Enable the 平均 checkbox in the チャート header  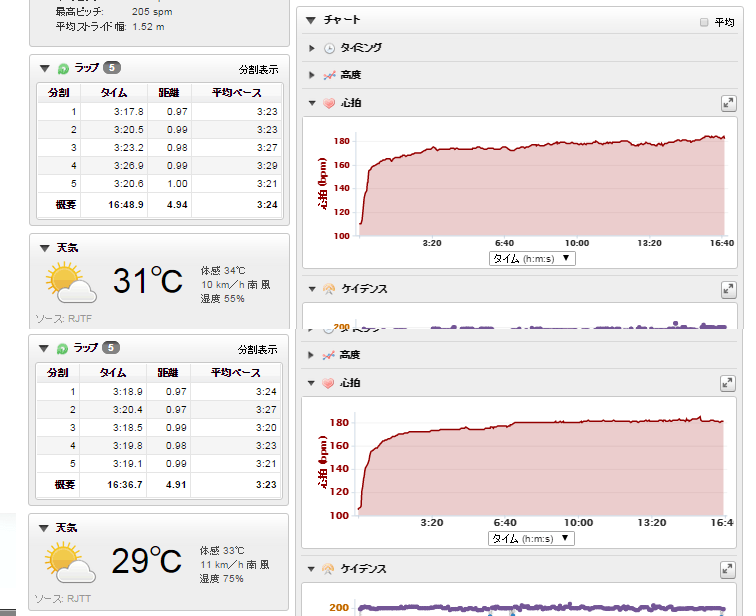tap(704, 22)
